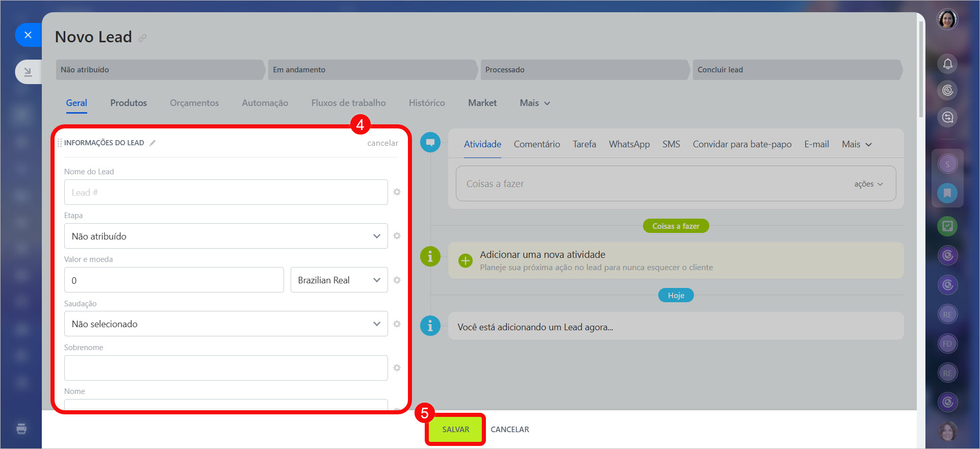Click the bottom profile photo in sidebar
The width and height of the screenshot is (980, 449).
(947, 432)
